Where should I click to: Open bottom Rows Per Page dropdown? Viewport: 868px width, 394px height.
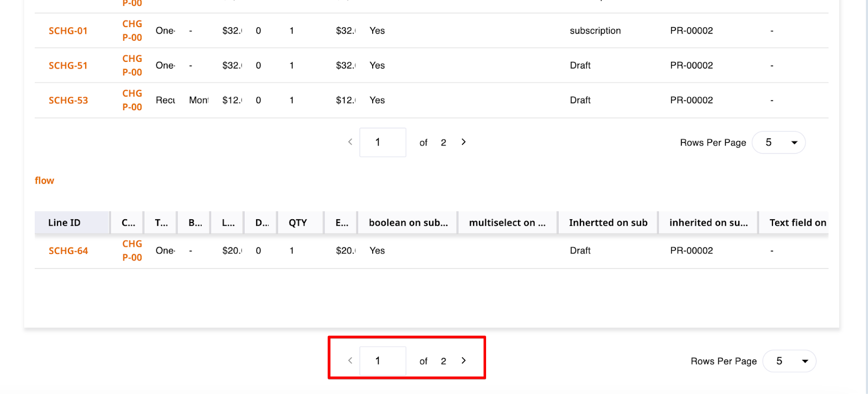[789, 361]
